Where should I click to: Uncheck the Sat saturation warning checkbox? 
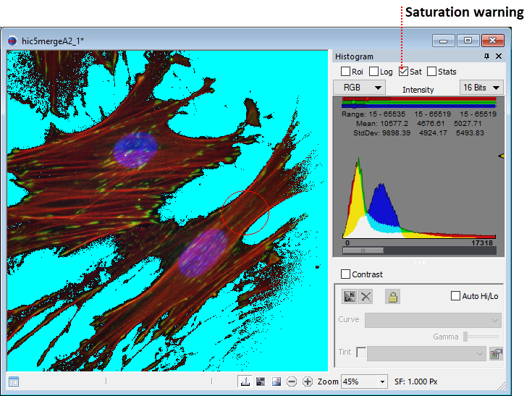tap(404, 72)
